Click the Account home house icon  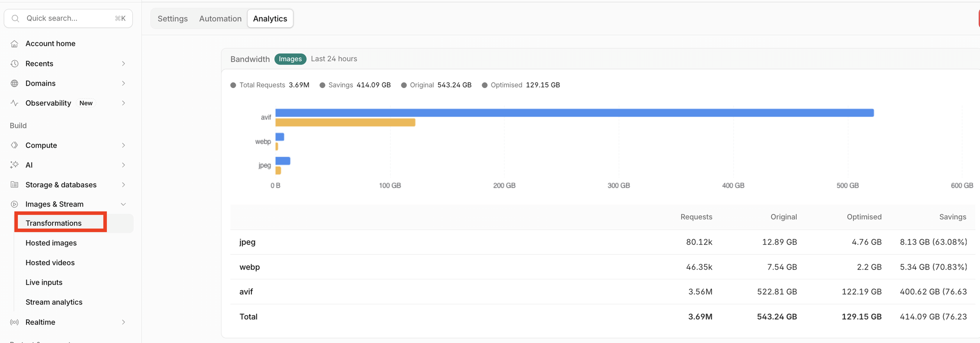point(15,44)
